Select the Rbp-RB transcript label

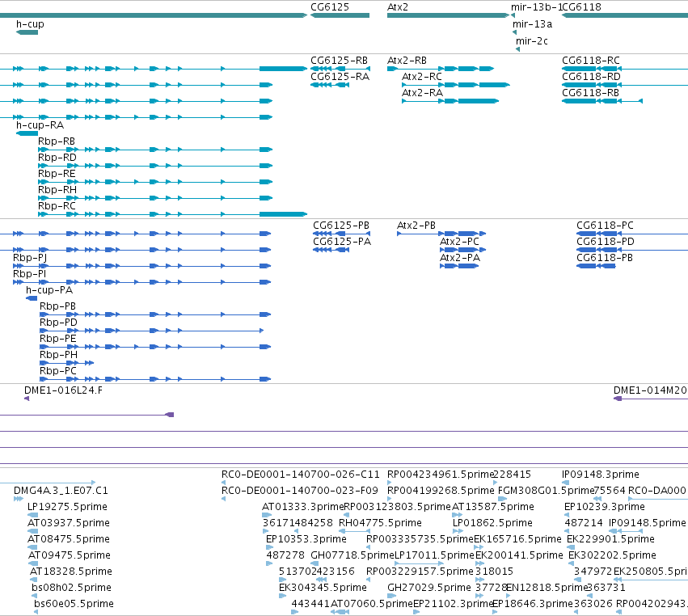[57, 141]
